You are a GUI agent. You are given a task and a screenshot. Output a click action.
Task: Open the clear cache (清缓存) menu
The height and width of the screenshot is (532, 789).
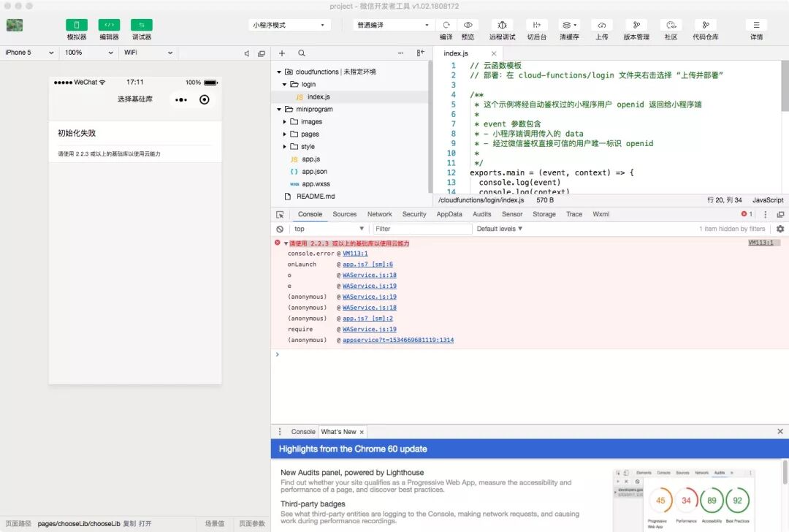569,25
